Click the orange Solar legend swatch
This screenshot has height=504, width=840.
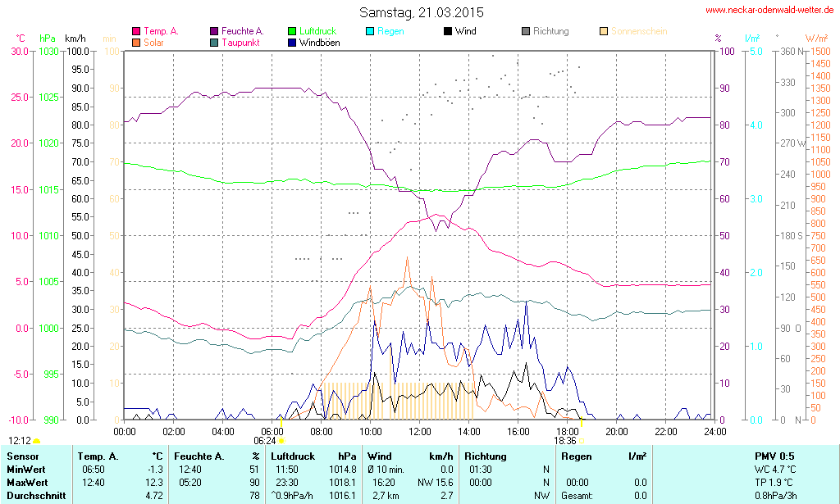point(136,42)
